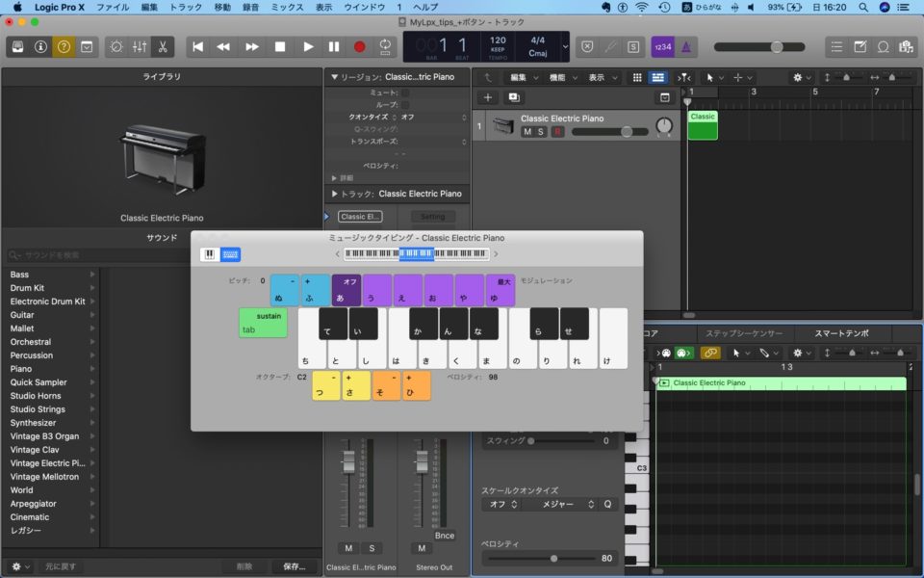Pause playback with the Pause button
Viewport: 924px width, 578px height.
[334, 46]
